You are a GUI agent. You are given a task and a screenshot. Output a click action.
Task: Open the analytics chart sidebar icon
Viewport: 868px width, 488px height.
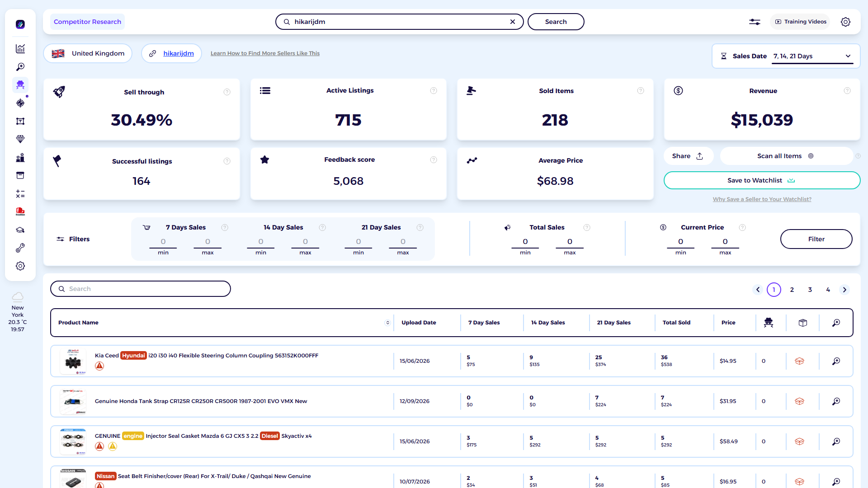[20, 49]
